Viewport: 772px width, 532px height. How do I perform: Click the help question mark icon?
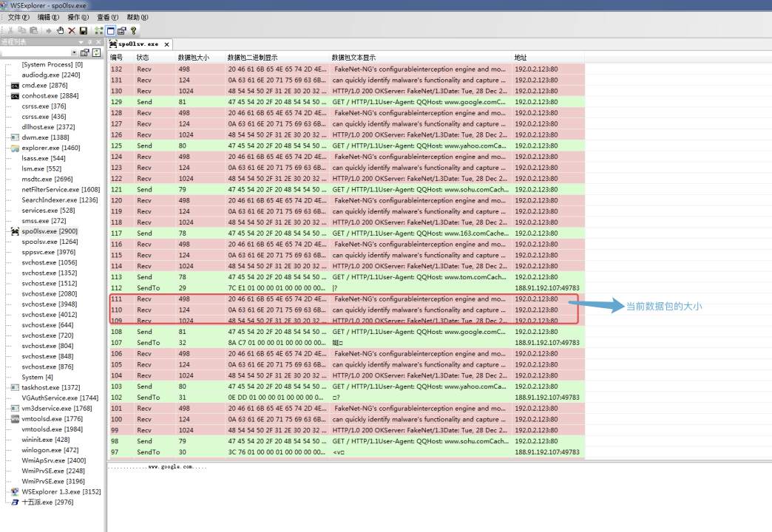click(134, 30)
